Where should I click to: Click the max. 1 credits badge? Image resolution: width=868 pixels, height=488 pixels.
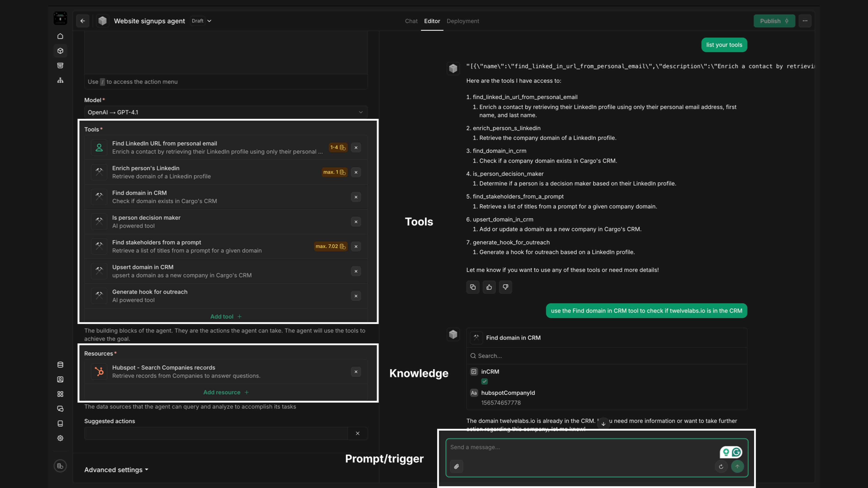coord(334,172)
